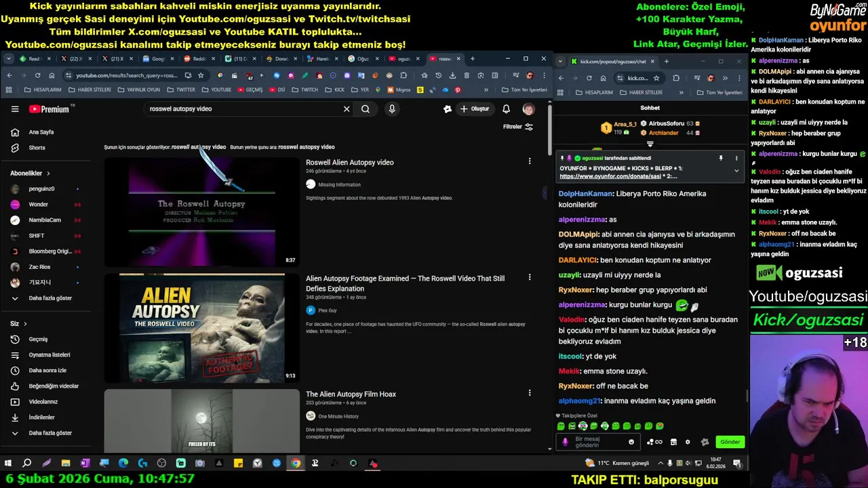
Task: Open Shorts in YouTube sidebar
Action: tap(37, 148)
